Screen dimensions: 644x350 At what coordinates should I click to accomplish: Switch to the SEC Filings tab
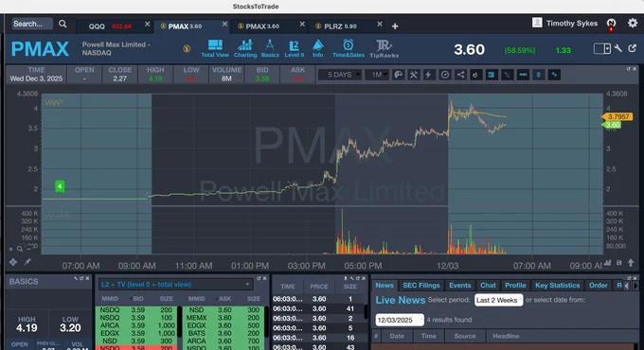tap(421, 285)
